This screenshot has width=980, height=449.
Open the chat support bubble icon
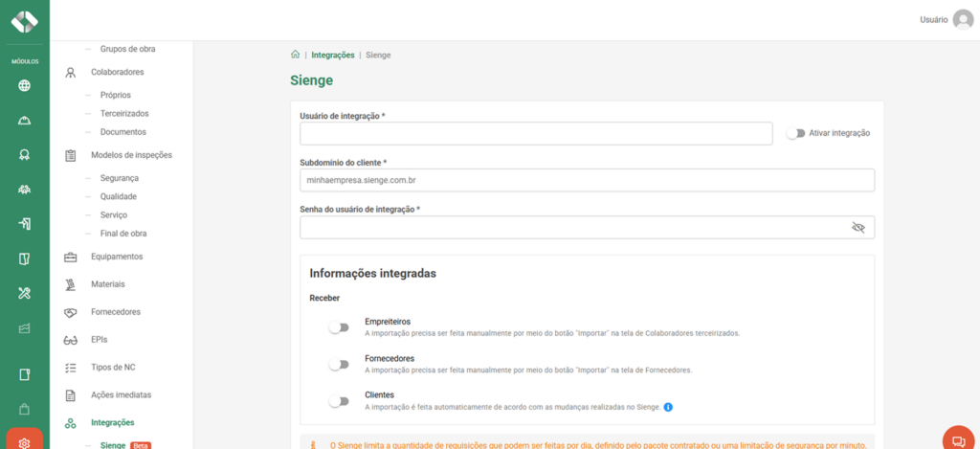click(x=959, y=439)
